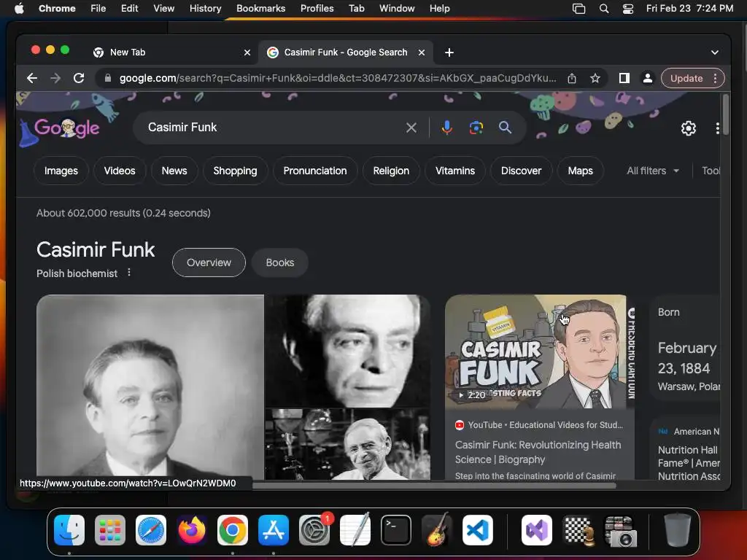The width and height of the screenshot is (747, 560).
Task: Start voice search with microphone
Action: (x=446, y=127)
